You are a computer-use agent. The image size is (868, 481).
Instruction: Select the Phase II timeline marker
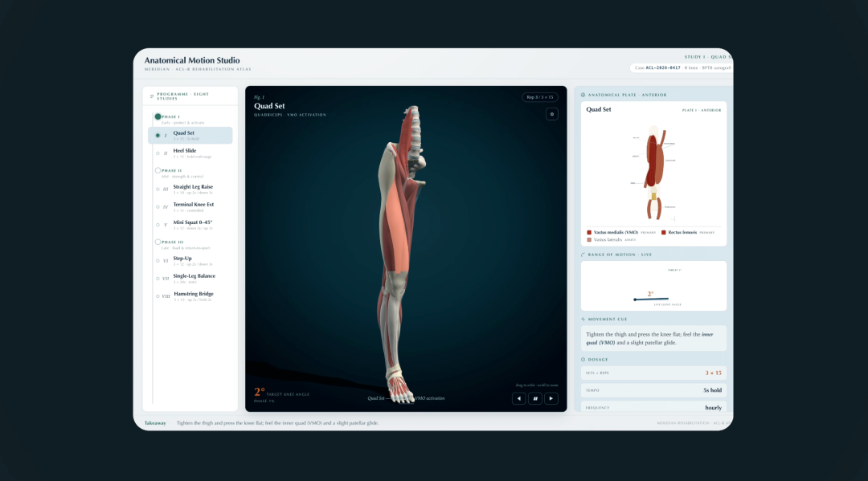[158, 170]
